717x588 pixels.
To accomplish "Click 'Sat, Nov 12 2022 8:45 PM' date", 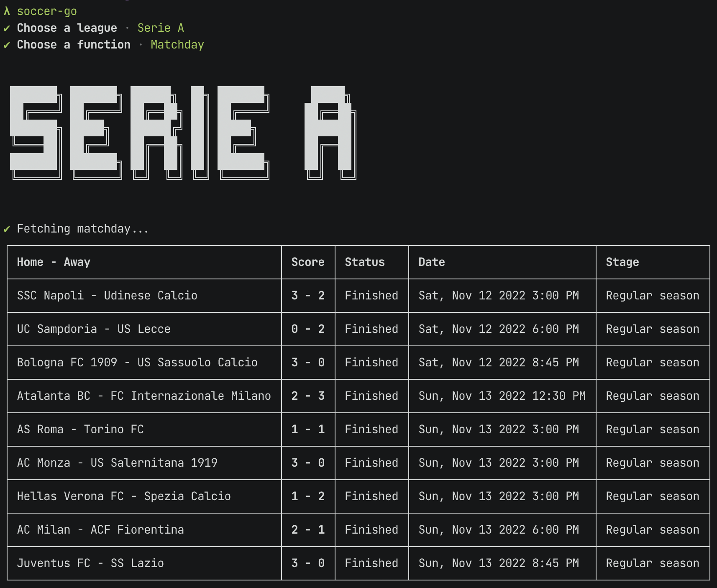I will (499, 363).
